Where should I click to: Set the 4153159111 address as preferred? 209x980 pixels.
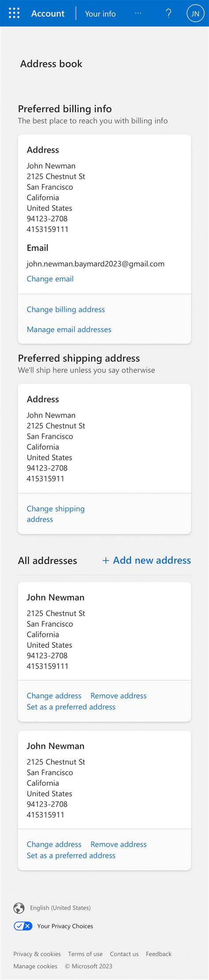point(71,707)
